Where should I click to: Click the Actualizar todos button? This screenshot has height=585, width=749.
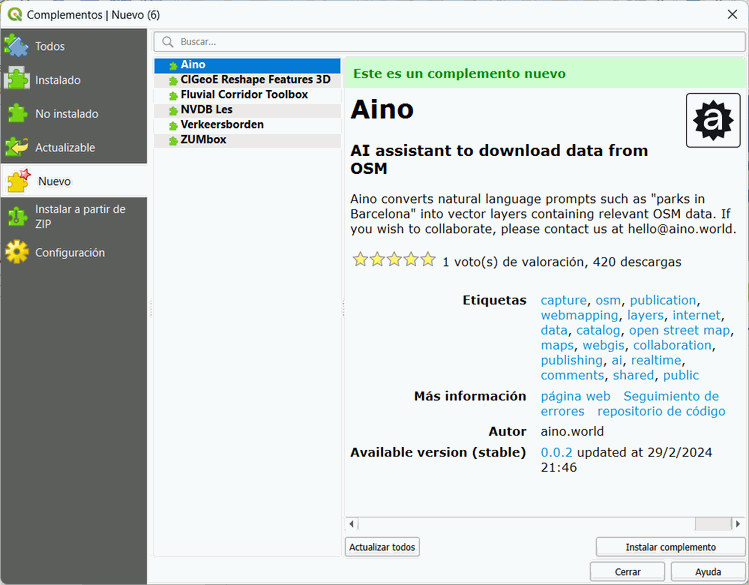tap(382, 547)
